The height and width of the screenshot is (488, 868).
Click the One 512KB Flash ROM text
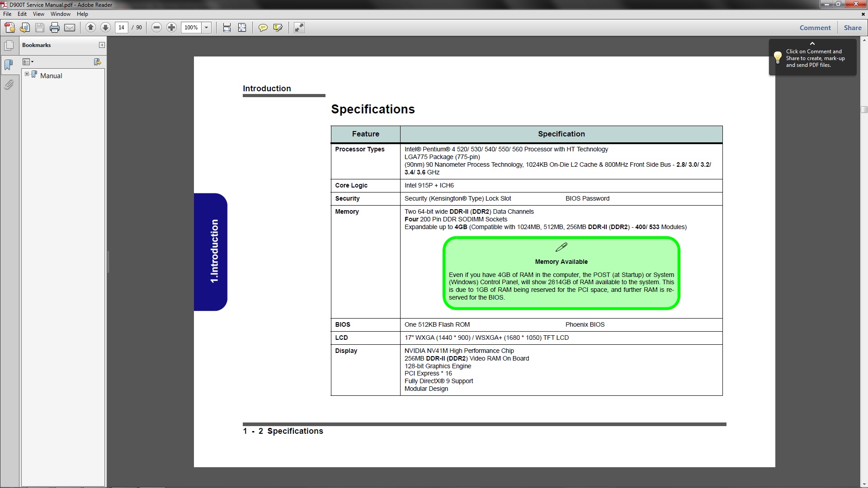coord(437,325)
